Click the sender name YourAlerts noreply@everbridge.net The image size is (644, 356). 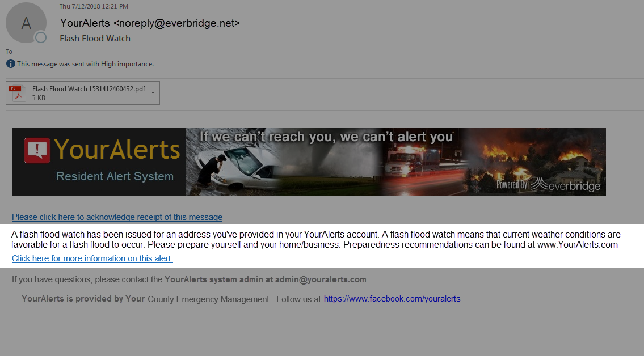(x=150, y=23)
